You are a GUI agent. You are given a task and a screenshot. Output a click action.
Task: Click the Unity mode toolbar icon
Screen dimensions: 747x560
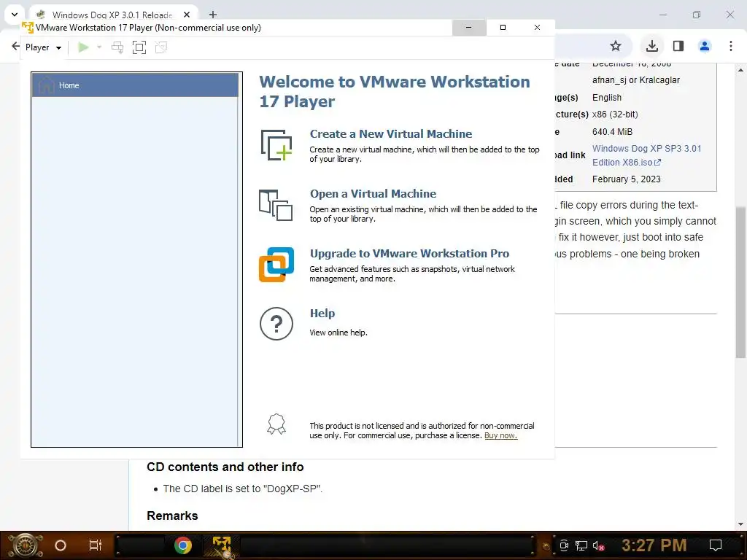[x=161, y=47]
